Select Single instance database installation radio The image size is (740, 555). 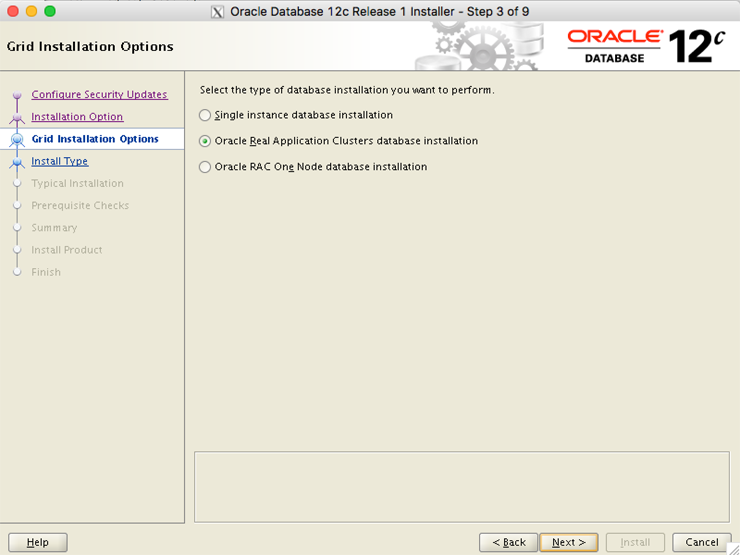point(205,115)
